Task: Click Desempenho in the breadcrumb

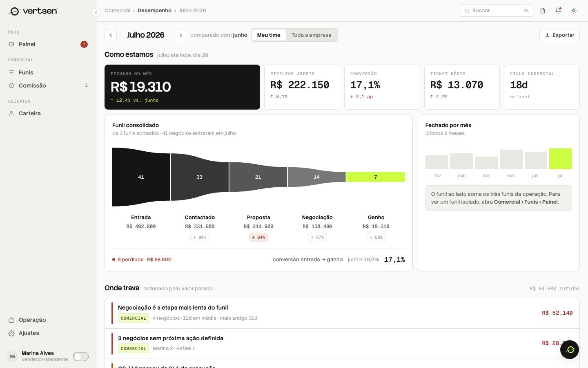Action: pos(154,11)
